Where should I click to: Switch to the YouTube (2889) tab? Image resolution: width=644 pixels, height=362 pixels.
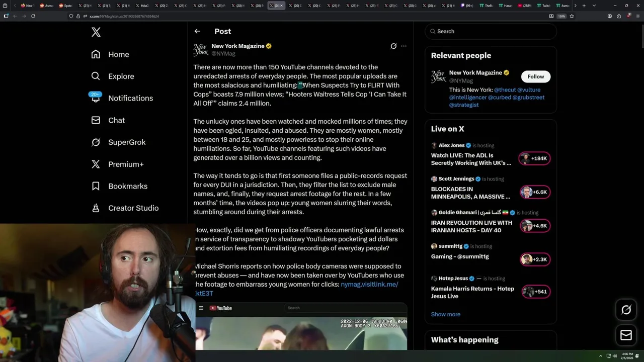point(525,6)
